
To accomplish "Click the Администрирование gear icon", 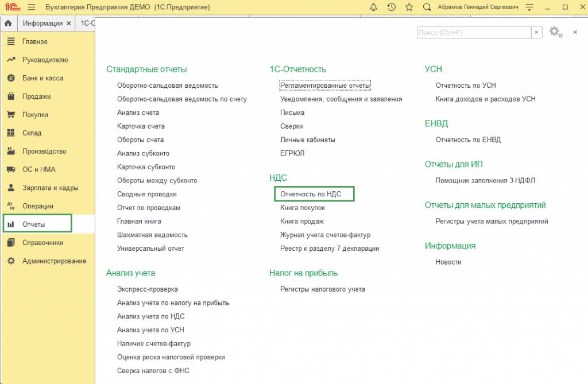I will coord(11,261).
